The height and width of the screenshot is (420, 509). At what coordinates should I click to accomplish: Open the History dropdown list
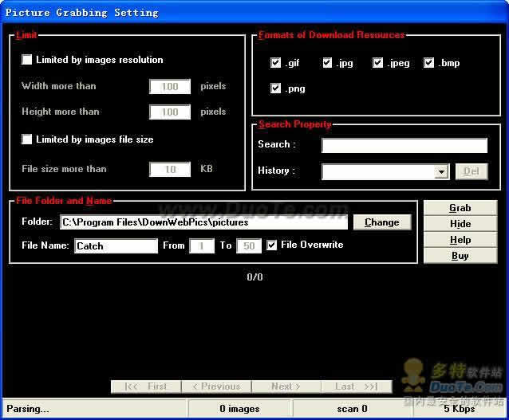441,171
